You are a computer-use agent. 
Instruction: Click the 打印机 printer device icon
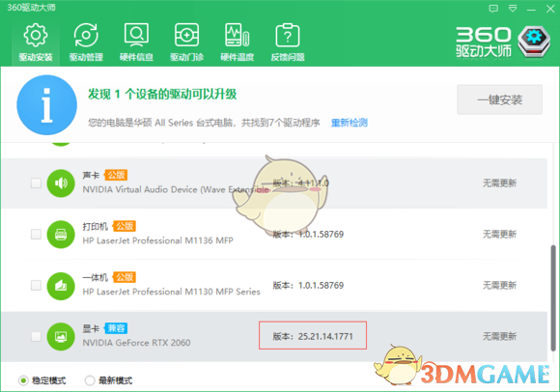coord(61,235)
